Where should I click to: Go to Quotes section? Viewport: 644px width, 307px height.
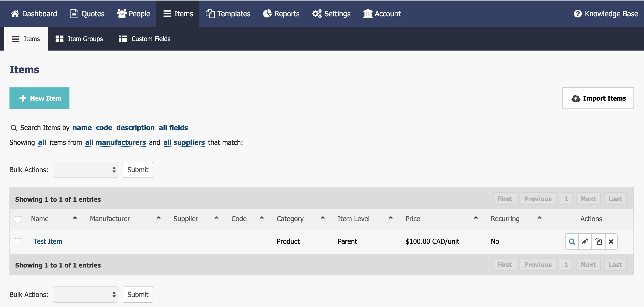coord(87,13)
